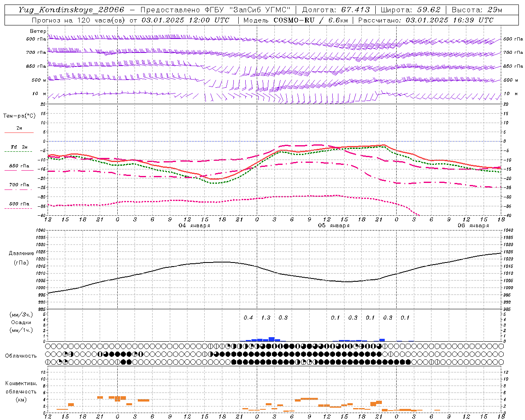Click the 04 января date label
525x420 pixels.
click(x=194, y=226)
